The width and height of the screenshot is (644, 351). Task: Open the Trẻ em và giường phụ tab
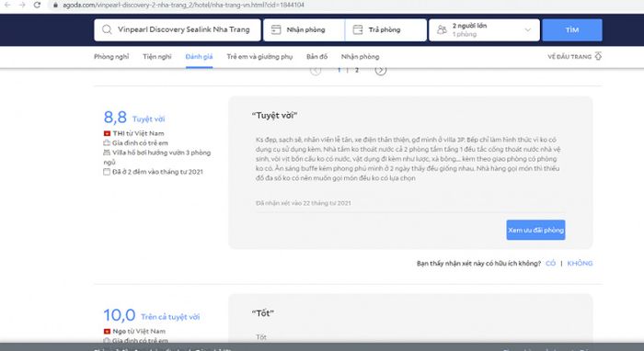point(259,57)
